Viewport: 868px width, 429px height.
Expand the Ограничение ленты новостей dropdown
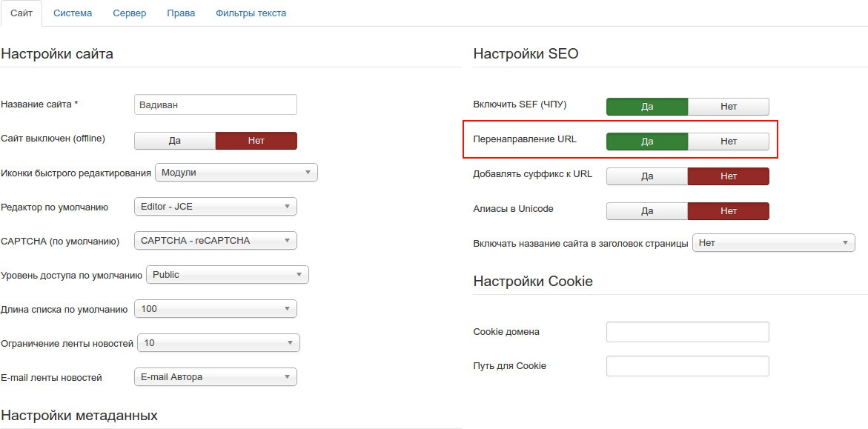pyautogui.click(x=219, y=343)
